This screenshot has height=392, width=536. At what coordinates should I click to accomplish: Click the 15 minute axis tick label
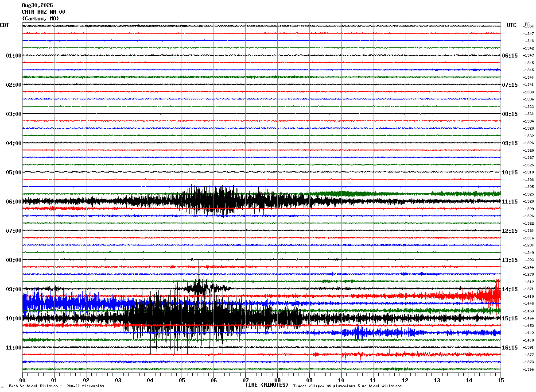coord(500,380)
